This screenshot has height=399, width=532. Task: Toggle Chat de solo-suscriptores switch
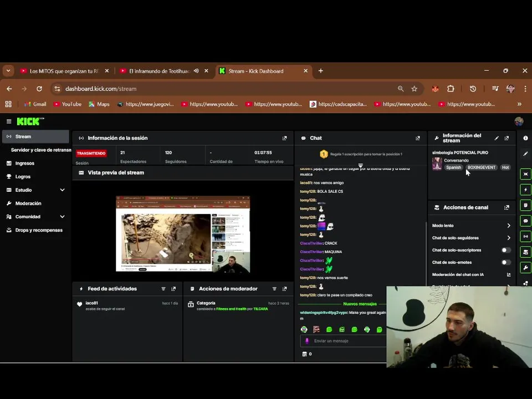506,250
